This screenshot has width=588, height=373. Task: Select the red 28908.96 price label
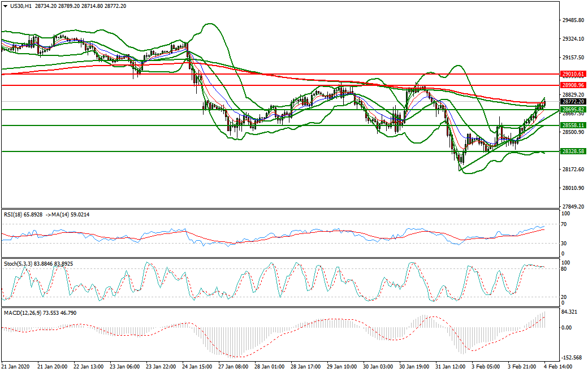(573, 85)
